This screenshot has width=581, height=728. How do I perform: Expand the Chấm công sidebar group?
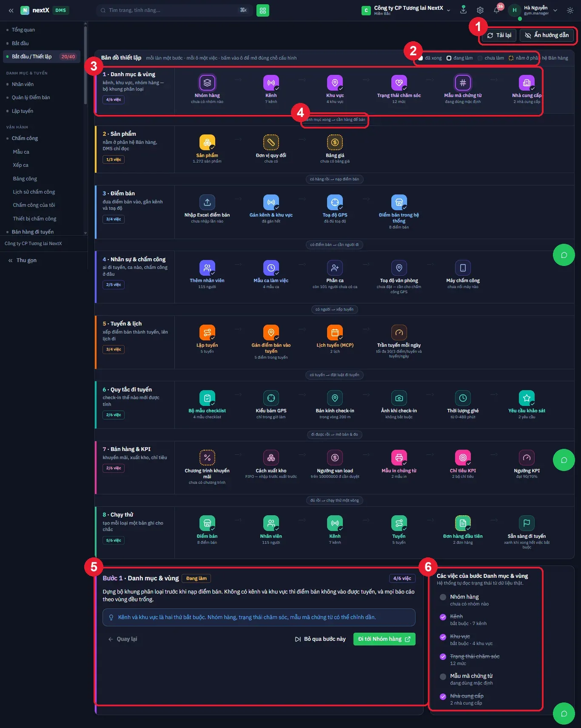pyautogui.click(x=25, y=138)
